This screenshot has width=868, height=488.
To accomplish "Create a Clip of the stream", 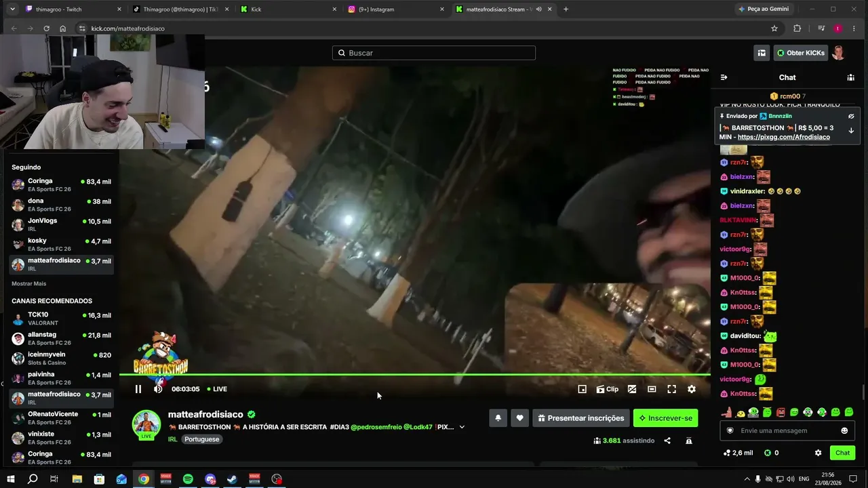I will point(608,389).
